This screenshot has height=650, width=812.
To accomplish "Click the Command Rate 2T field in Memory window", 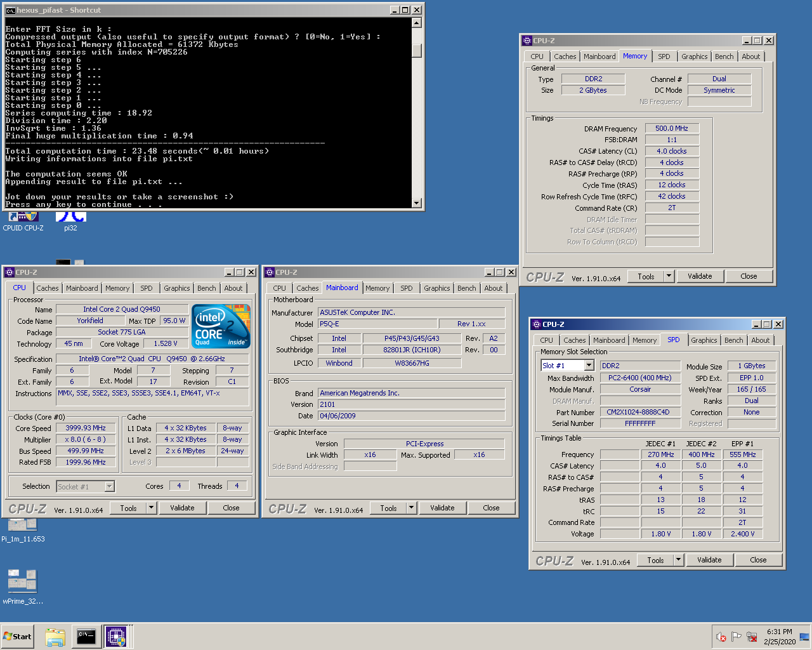I will (x=672, y=208).
